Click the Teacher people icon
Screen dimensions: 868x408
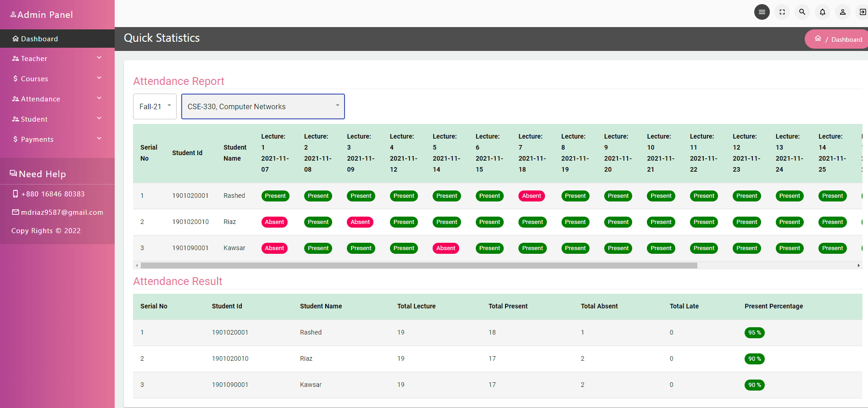point(16,59)
